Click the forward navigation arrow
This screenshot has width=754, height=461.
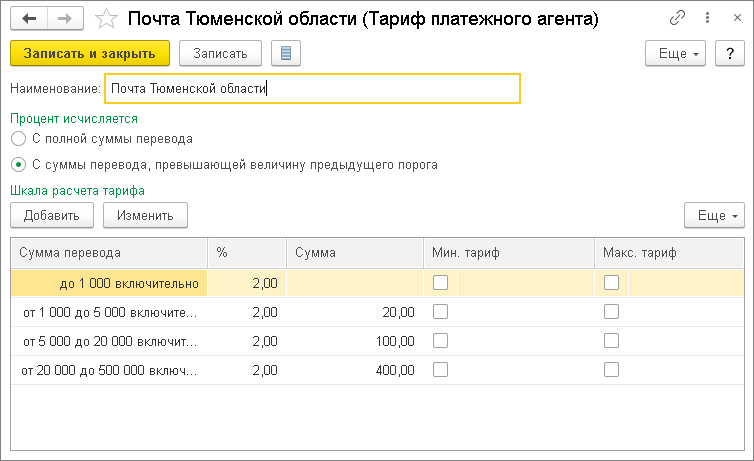pos(64,19)
